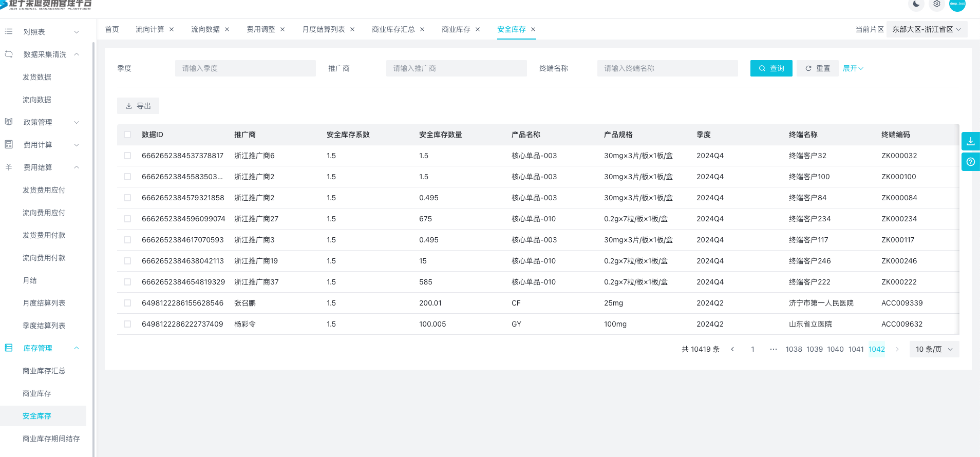Open the floating help question icon

click(x=970, y=162)
